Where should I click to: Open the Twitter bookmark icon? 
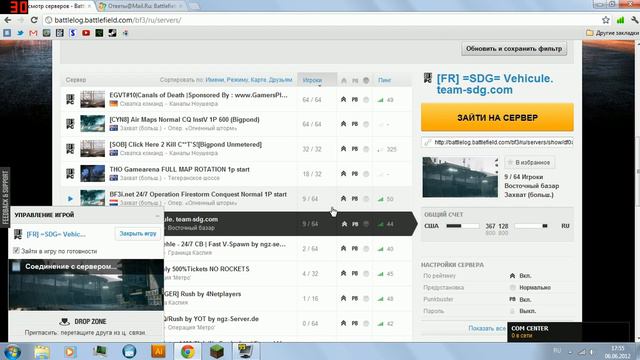click(x=20, y=33)
